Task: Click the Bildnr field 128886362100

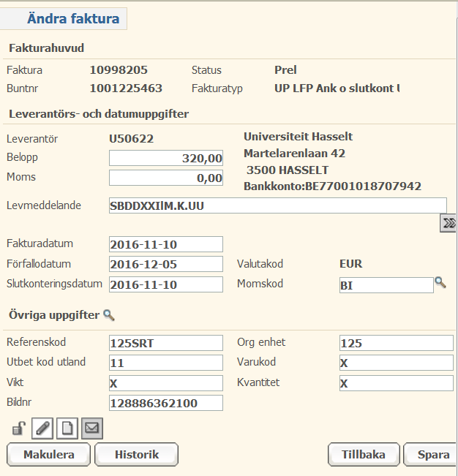Action: [x=166, y=403]
